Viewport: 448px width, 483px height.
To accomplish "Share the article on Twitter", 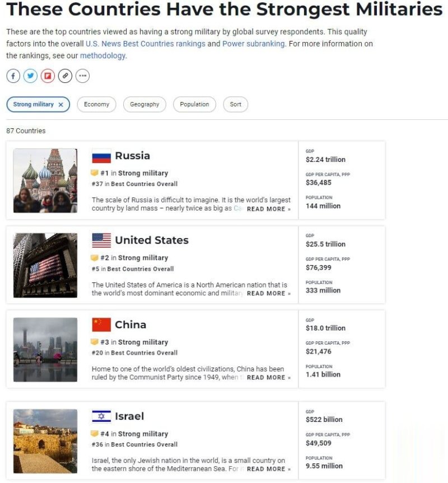I will tap(30, 76).
